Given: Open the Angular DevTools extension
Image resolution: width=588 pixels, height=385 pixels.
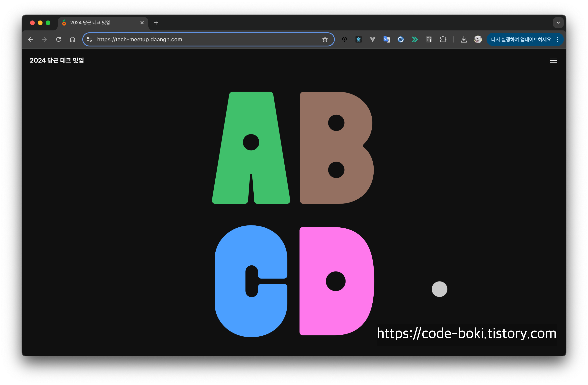Looking at the screenshot, I should (x=344, y=39).
